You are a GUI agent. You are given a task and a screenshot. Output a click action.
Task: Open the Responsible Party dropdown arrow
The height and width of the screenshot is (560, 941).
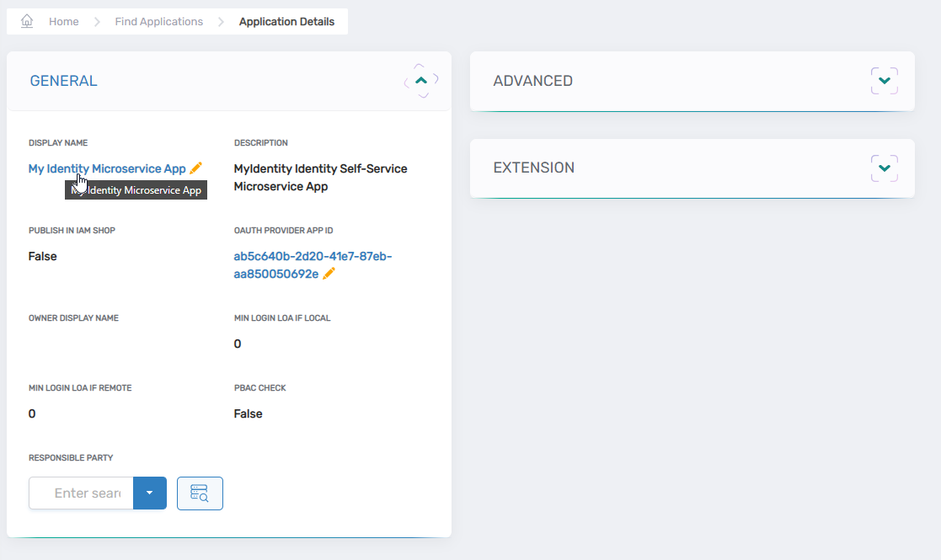coord(149,493)
